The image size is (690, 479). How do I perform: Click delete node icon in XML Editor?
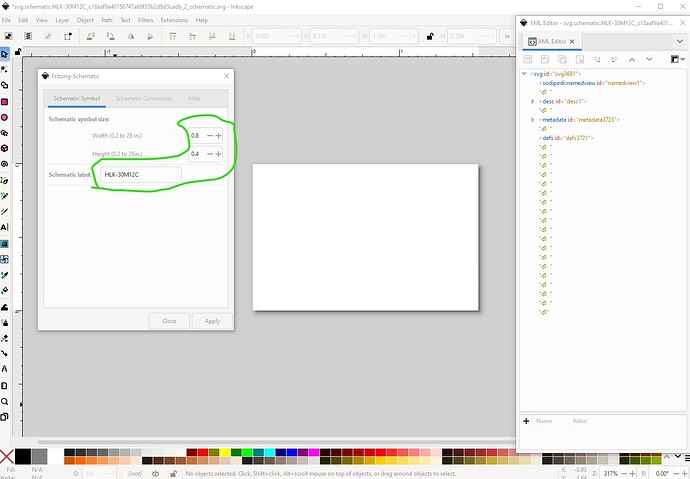580,59
